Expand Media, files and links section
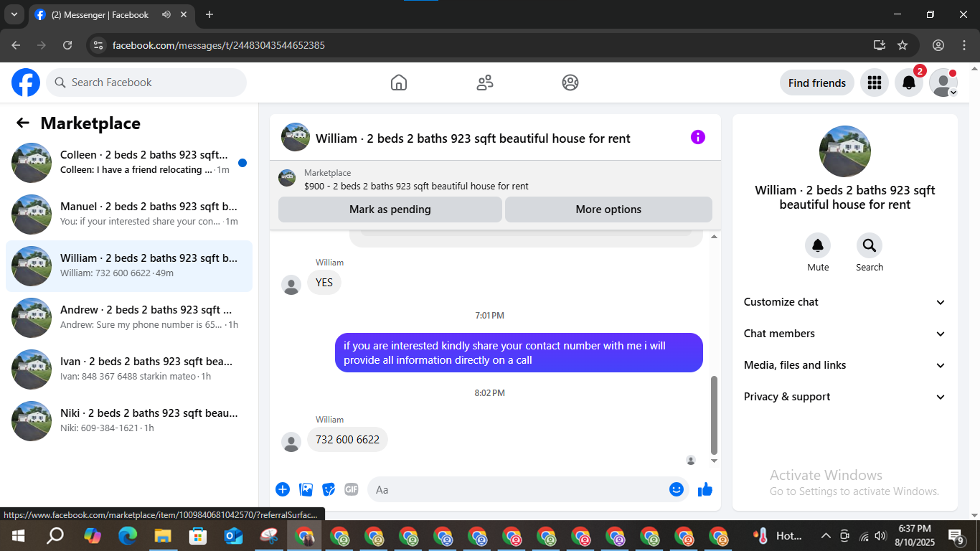980x551 pixels. (845, 365)
